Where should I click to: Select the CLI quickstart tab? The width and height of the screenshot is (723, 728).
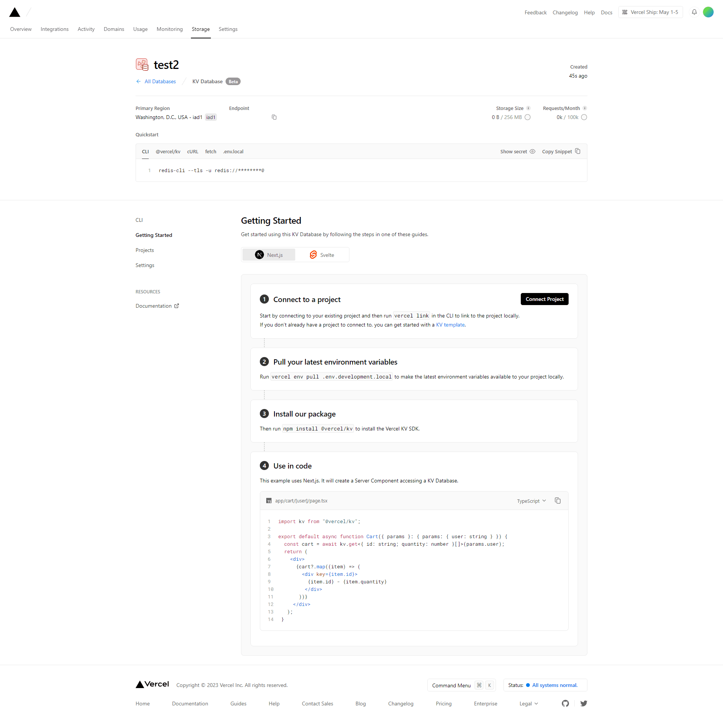(x=145, y=151)
